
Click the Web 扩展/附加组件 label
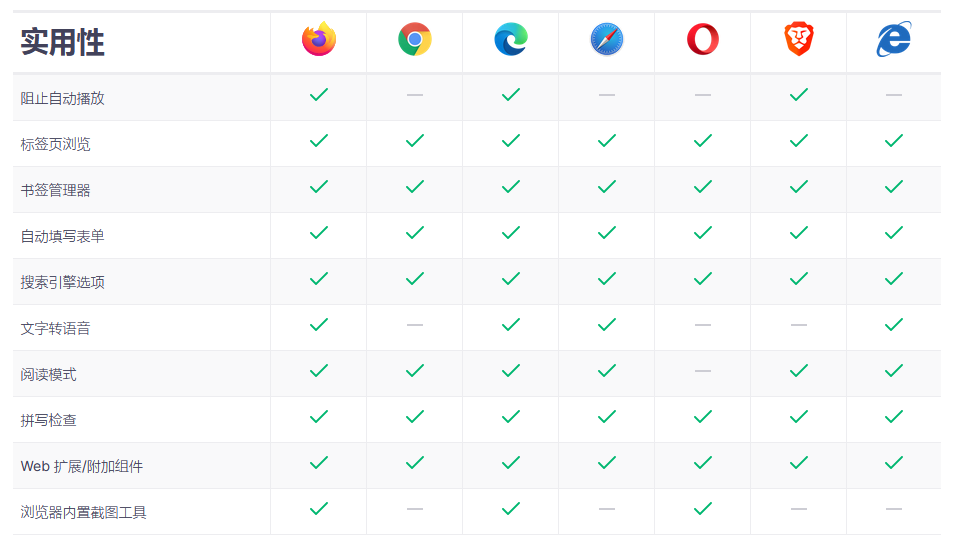point(82,466)
